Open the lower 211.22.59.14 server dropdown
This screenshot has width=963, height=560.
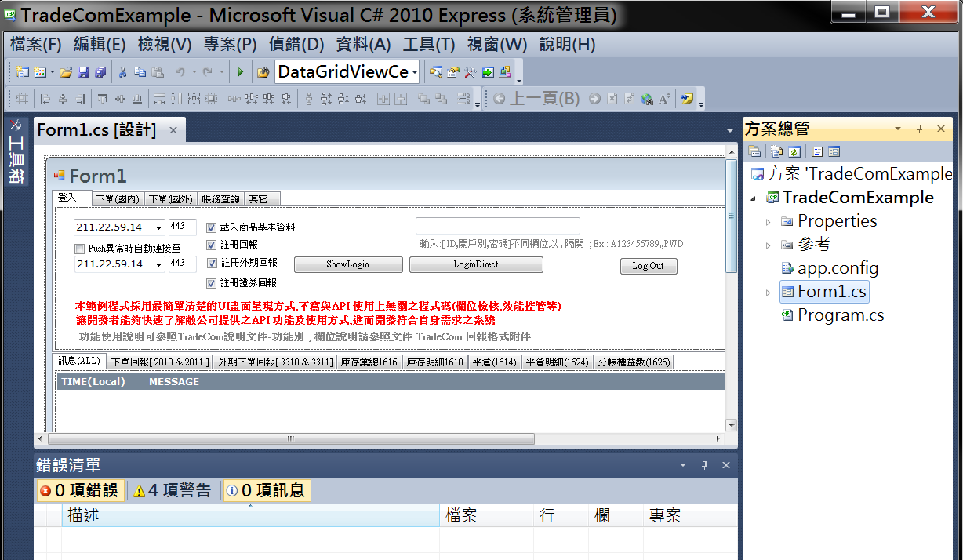pos(159,264)
